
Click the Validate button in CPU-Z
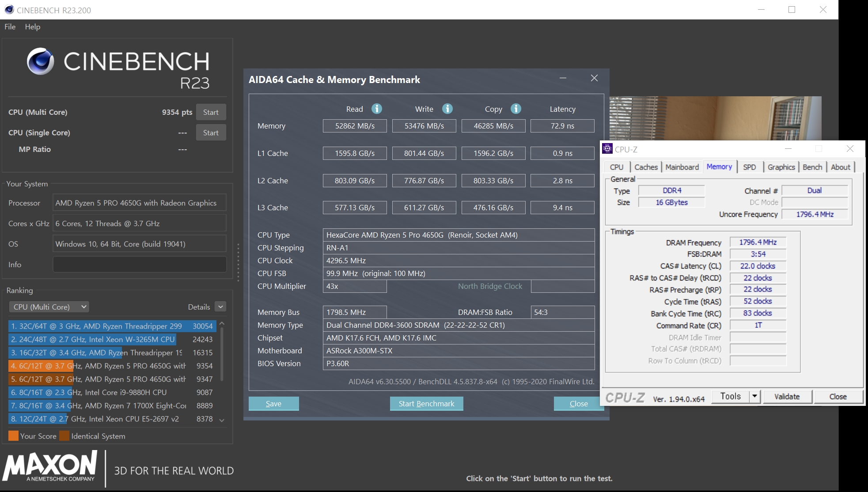pyautogui.click(x=787, y=396)
